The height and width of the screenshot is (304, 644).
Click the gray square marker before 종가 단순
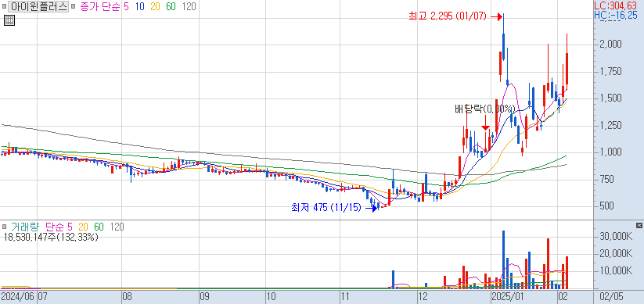73,6
